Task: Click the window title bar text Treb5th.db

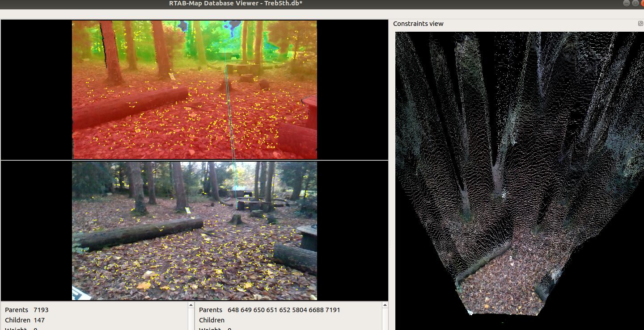Action: 236,4
